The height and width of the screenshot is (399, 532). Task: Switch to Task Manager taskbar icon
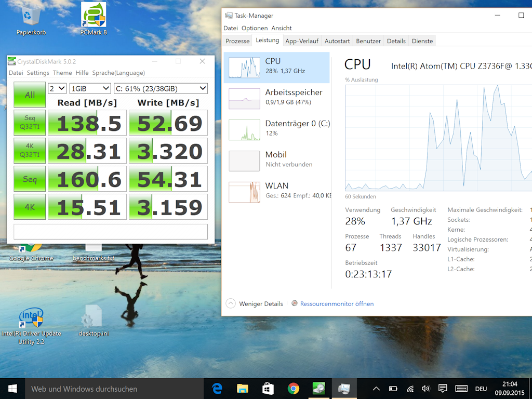coord(344,389)
